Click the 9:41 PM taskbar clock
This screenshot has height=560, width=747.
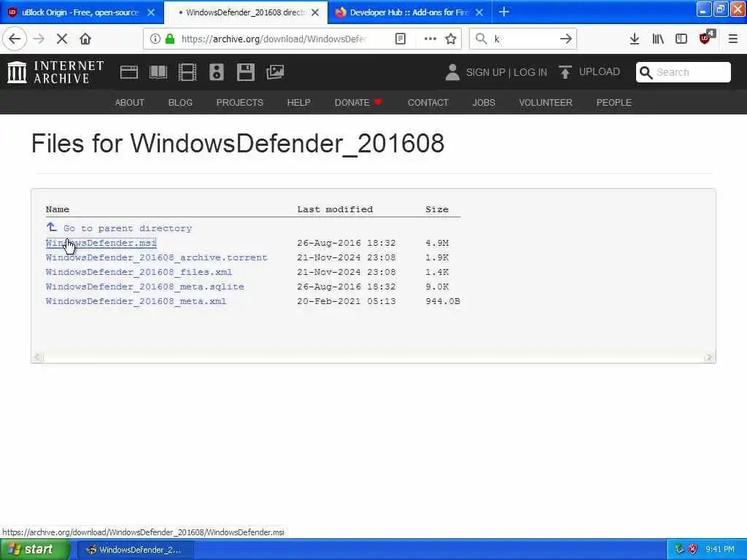720,550
